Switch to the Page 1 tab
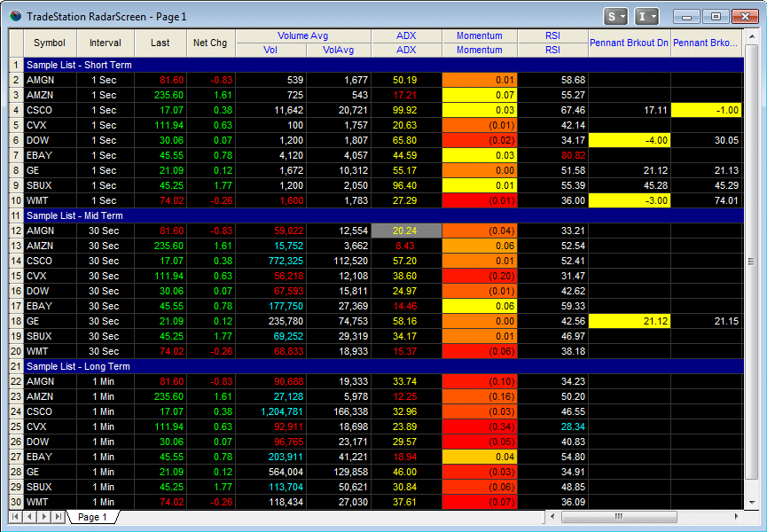Image resolution: width=767 pixels, height=532 pixels. (91, 517)
